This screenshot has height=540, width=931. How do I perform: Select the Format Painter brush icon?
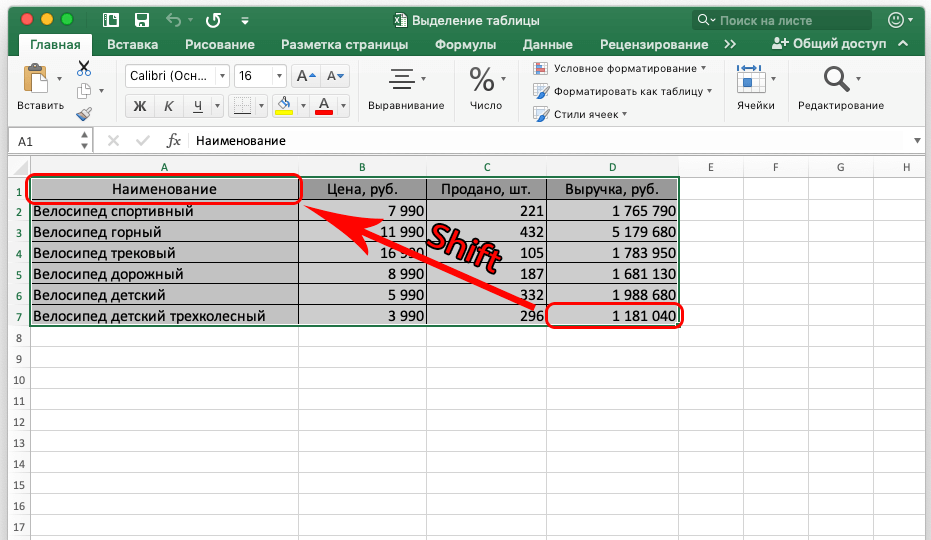point(84,114)
